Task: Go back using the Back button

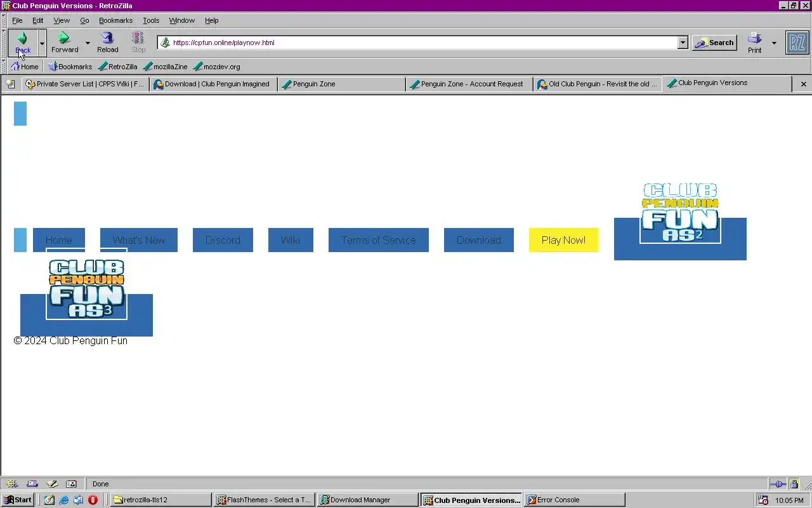Action: (23, 43)
